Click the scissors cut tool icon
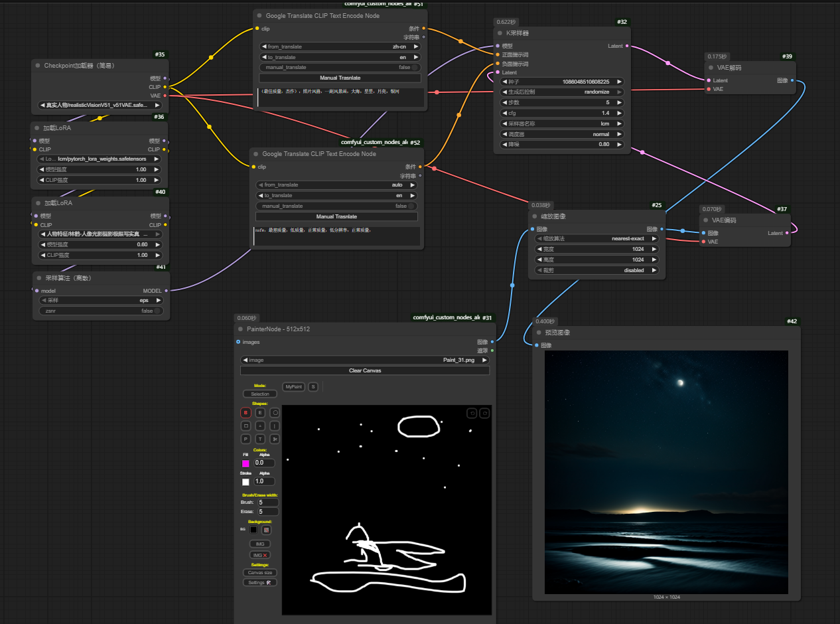This screenshot has width=840, height=624. [x=275, y=439]
